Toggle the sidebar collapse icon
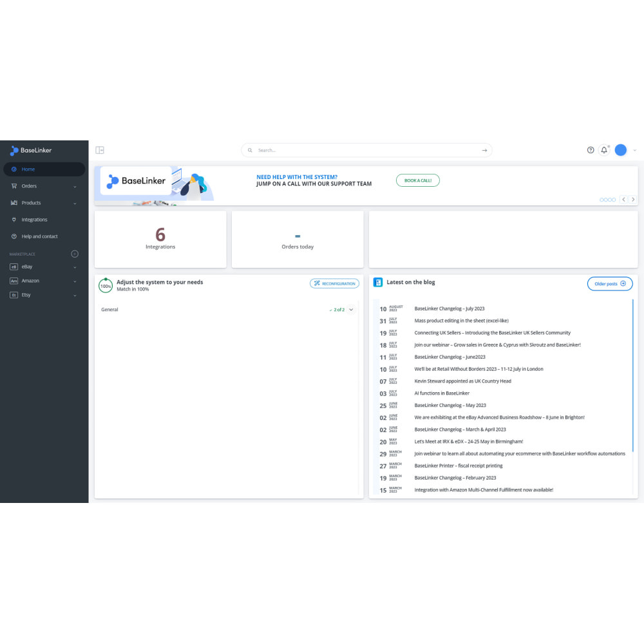Screen dimensions: 644x644 click(x=100, y=150)
